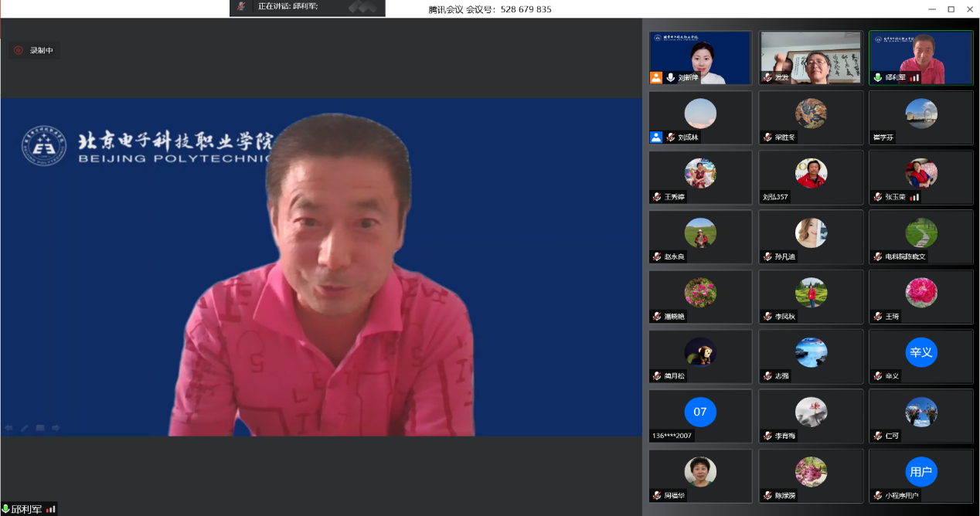Click the red recording indicator icon

[x=19, y=50]
